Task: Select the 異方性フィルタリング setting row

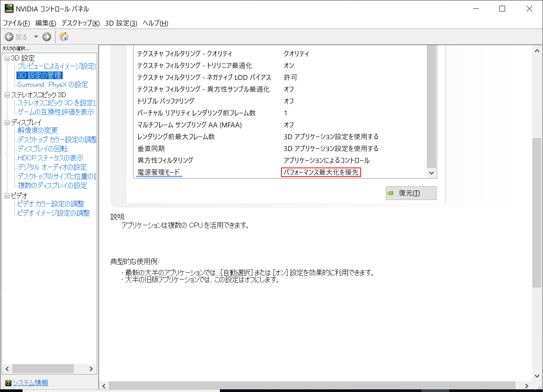Action: 280,160
